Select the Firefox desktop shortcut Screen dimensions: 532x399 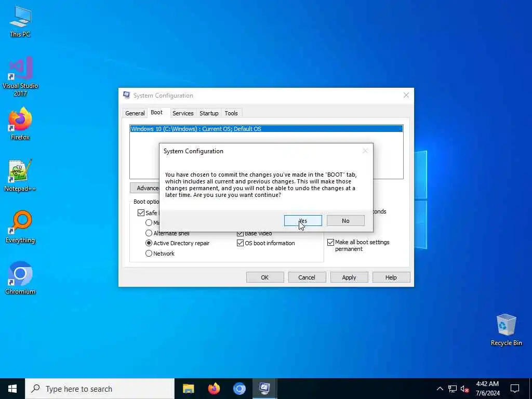click(x=20, y=124)
